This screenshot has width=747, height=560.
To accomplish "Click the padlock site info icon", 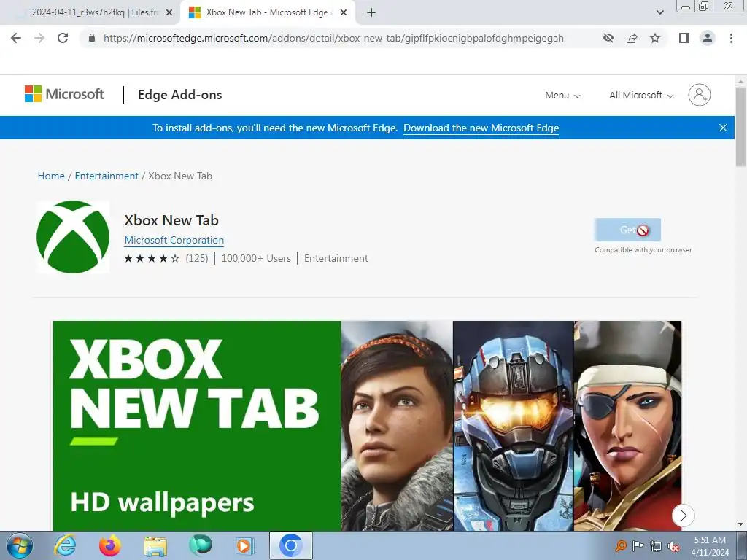I will point(92,38).
